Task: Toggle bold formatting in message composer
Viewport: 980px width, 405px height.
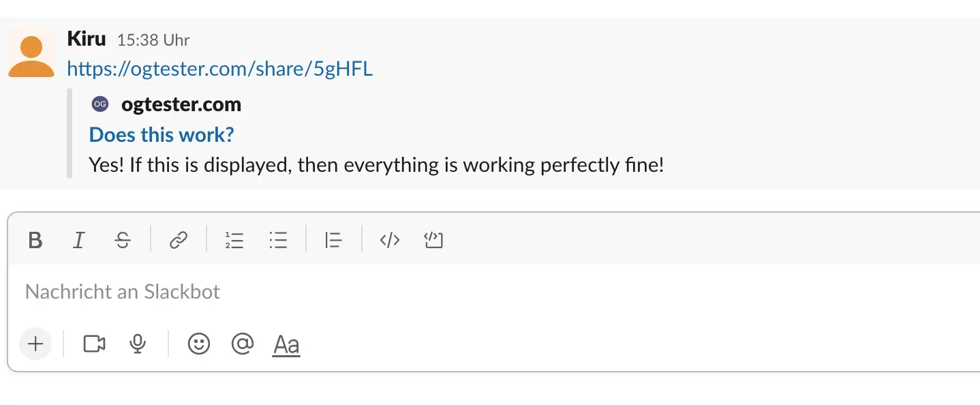Action: point(35,240)
